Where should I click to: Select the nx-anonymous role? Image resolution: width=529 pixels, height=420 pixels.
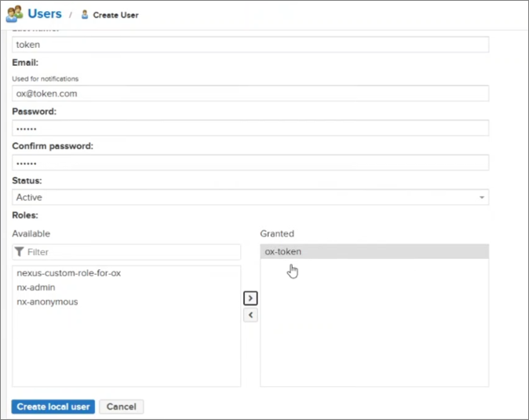pyautogui.click(x=47, y=301)
